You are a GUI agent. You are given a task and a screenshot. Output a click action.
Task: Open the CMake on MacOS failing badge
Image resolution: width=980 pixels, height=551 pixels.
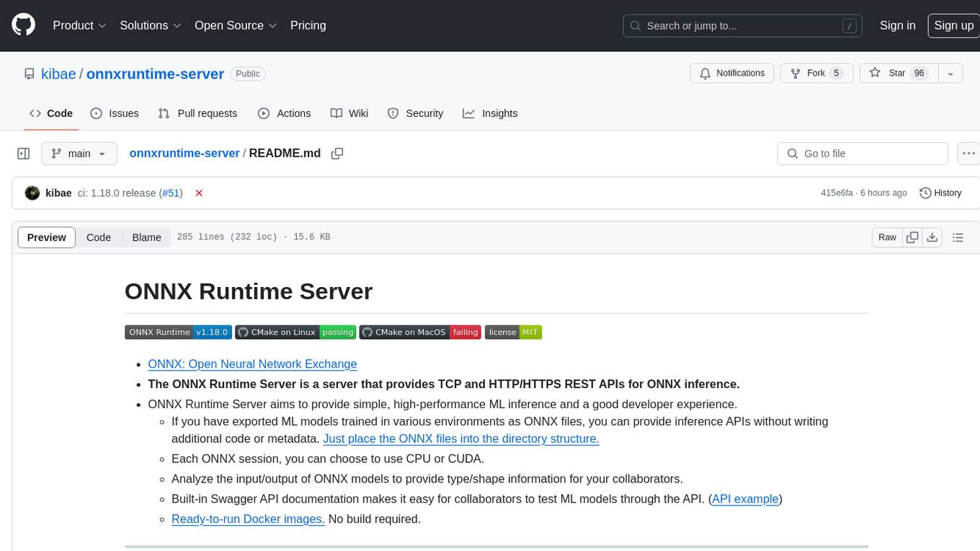420,332
